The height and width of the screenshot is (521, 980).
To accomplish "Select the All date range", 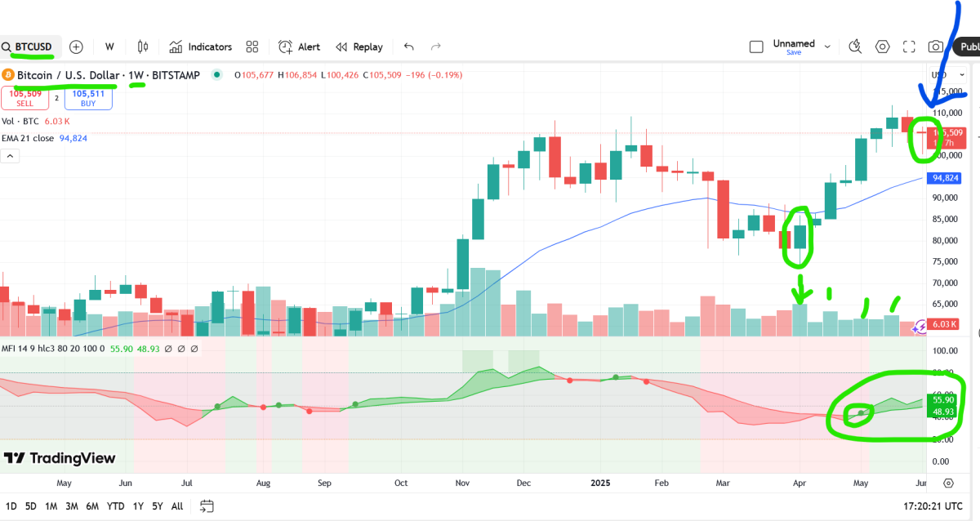I will pyautogui.click(x=177, y=506).
